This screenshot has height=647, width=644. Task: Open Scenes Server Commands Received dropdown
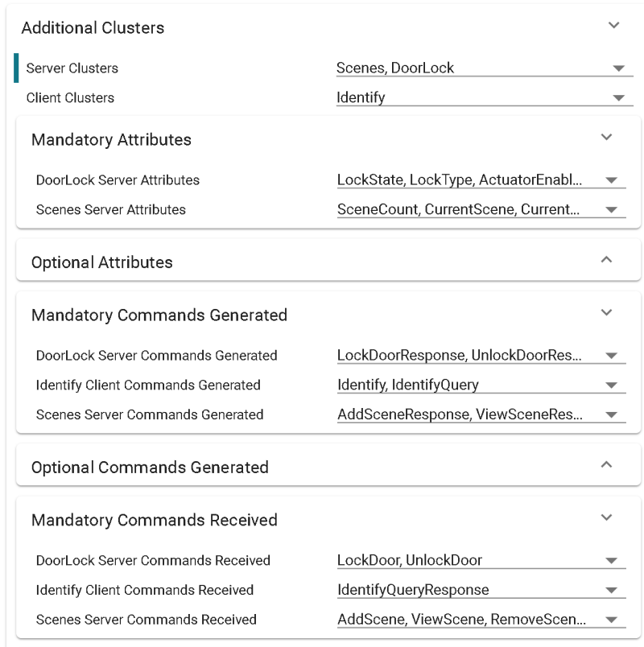point(611,620)
